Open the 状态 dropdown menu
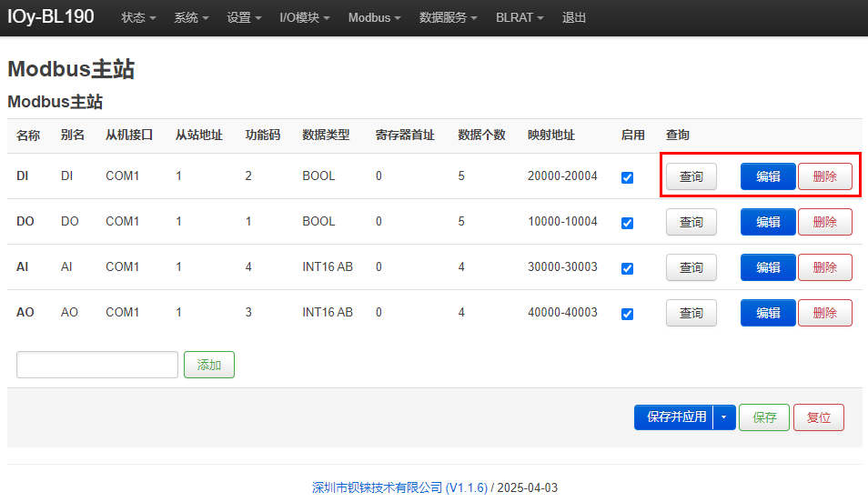 click(138, 17)
